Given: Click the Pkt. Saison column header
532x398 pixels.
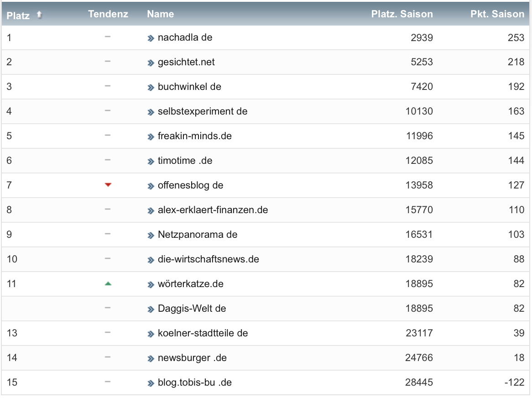Looking at the screenshot, I should [497, 14].
